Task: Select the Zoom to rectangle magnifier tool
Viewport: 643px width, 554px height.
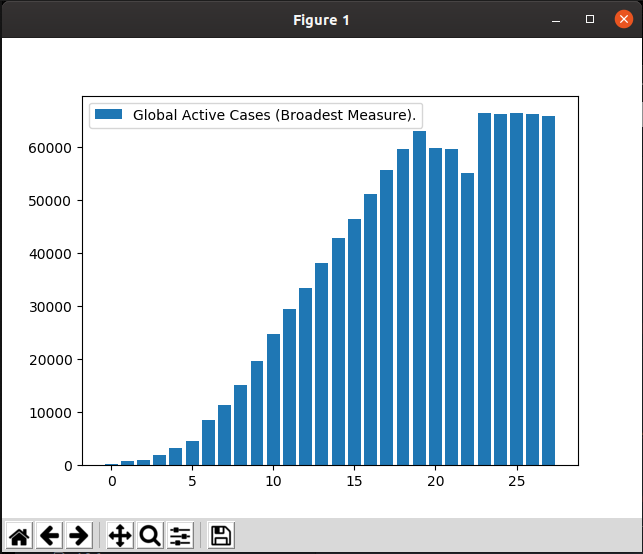Action: pos(150,536)
